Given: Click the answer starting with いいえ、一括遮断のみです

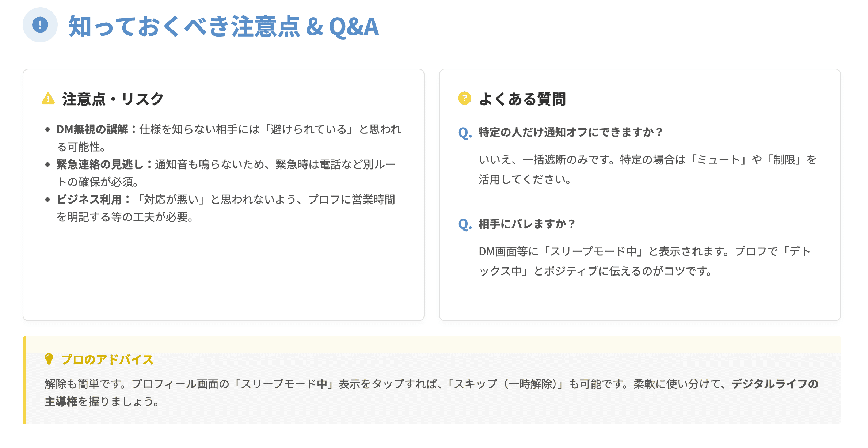Looking at the screenshot, I should (x=647, y=169).
